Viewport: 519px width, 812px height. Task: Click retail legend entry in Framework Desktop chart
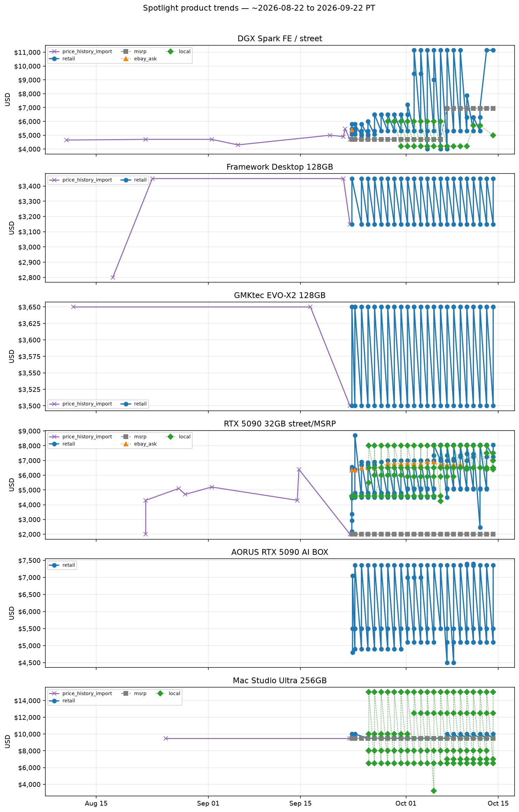[x=134, y=180]
